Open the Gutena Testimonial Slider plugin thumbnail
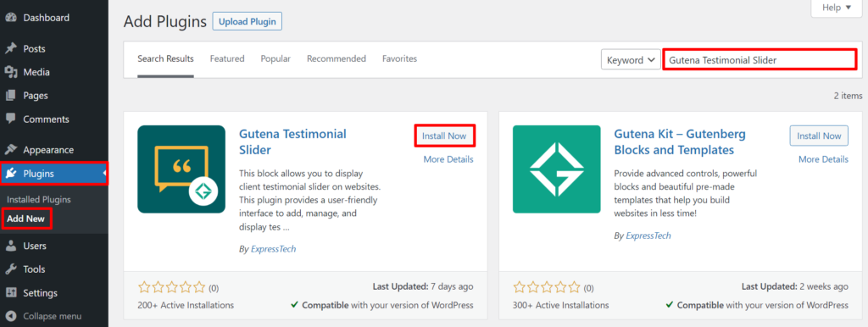Image resolution: width=868 pixels, height=327 pixels. pos(181,169)
